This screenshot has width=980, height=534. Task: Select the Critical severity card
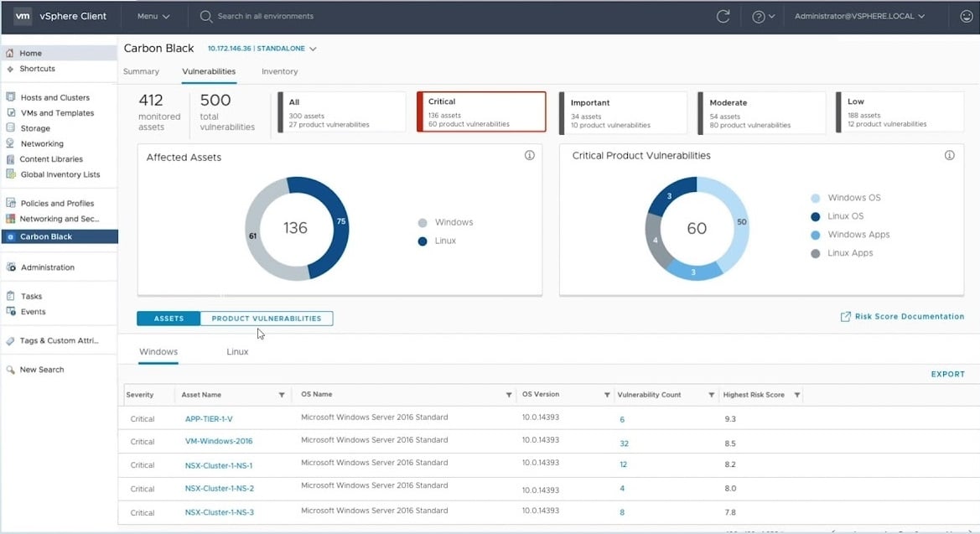tap(481, 112)
